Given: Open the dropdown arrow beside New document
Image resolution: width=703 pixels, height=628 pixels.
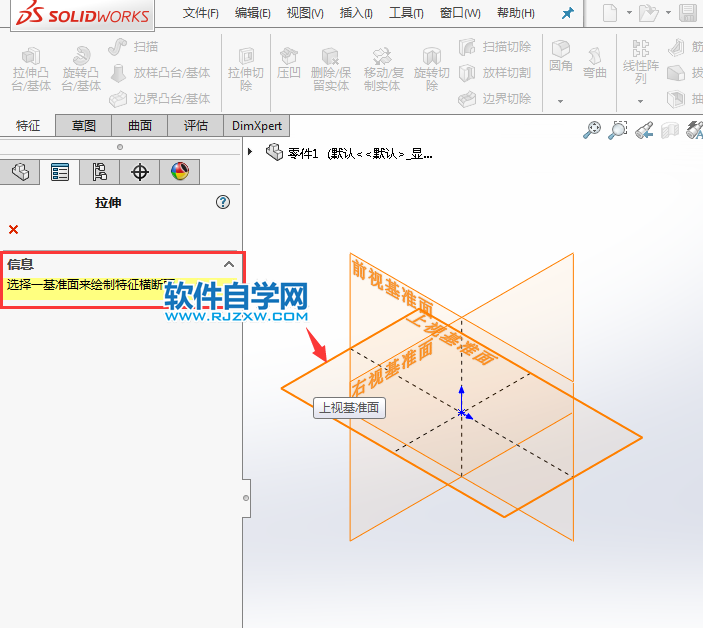Looking at the screenshot, I should click(x=629, y=13).
